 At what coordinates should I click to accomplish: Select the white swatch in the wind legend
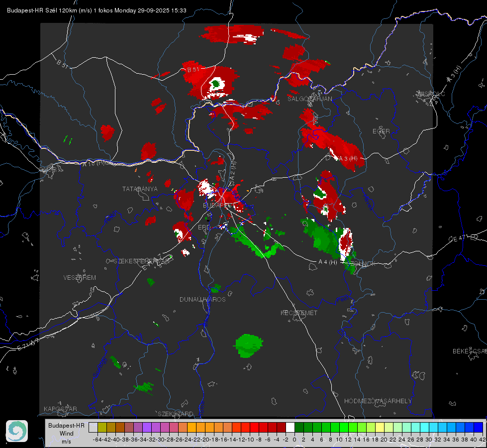(290, 427)
